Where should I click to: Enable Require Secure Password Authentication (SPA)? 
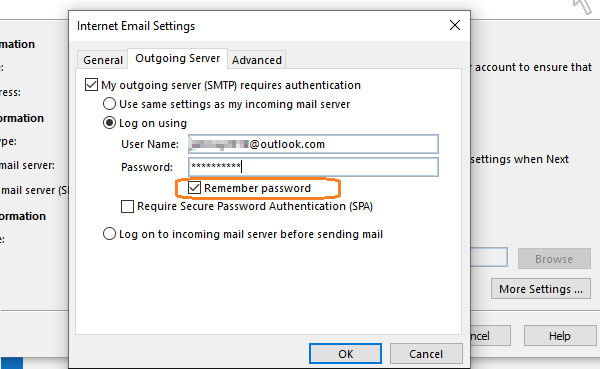pyautogui.click(x=127, y=206)
